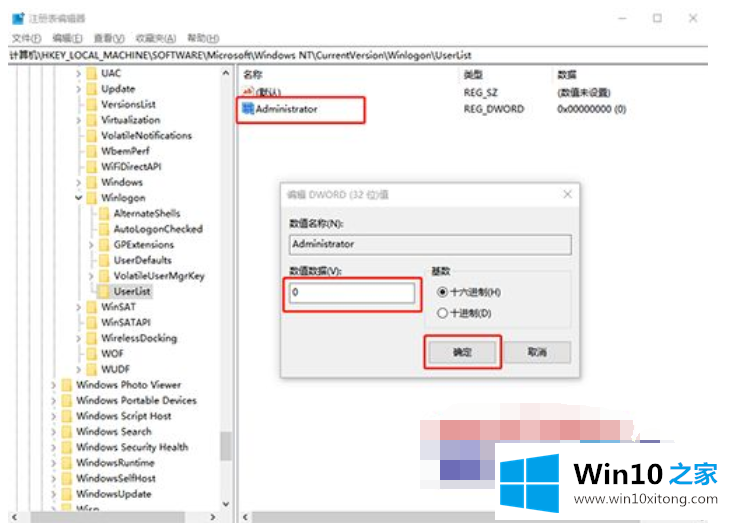Click tree pane horizontal scroll right arrow

(212, 517)
